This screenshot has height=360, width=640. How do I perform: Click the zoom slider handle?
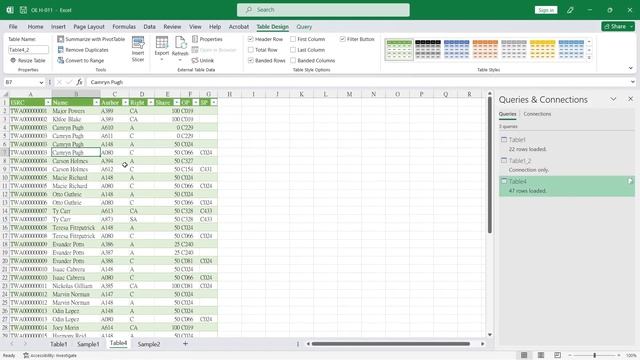[595, 355]
